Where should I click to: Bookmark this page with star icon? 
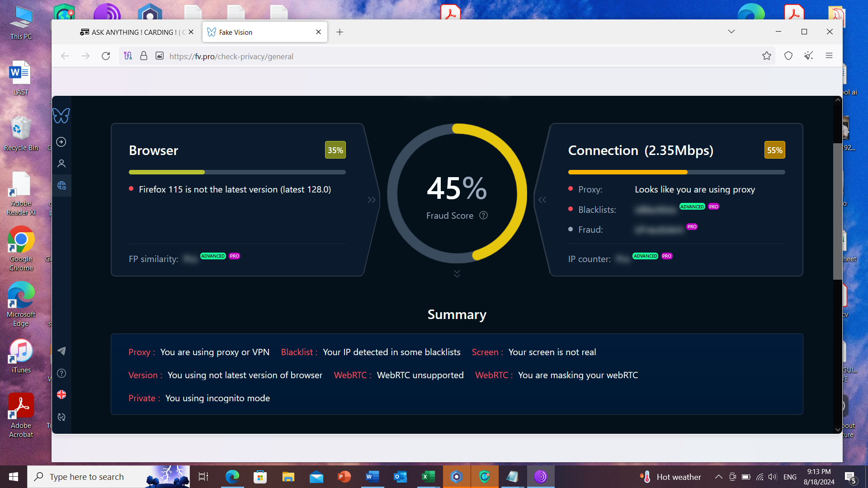click(x=766, y=56)
